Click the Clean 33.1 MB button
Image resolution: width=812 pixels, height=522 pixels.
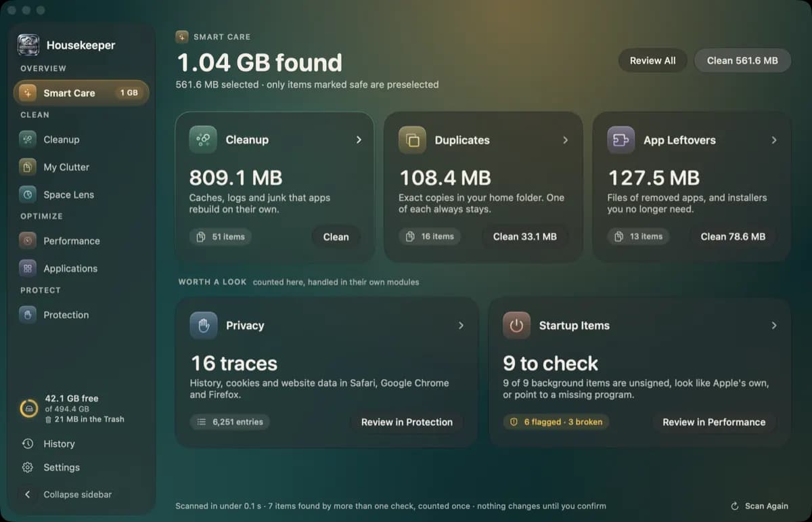click(525, 237)
